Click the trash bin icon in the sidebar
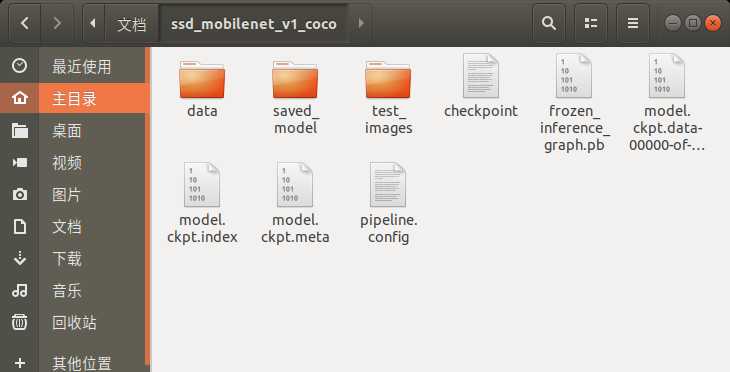This screenshot has width=730, height=372. point(20,322)
